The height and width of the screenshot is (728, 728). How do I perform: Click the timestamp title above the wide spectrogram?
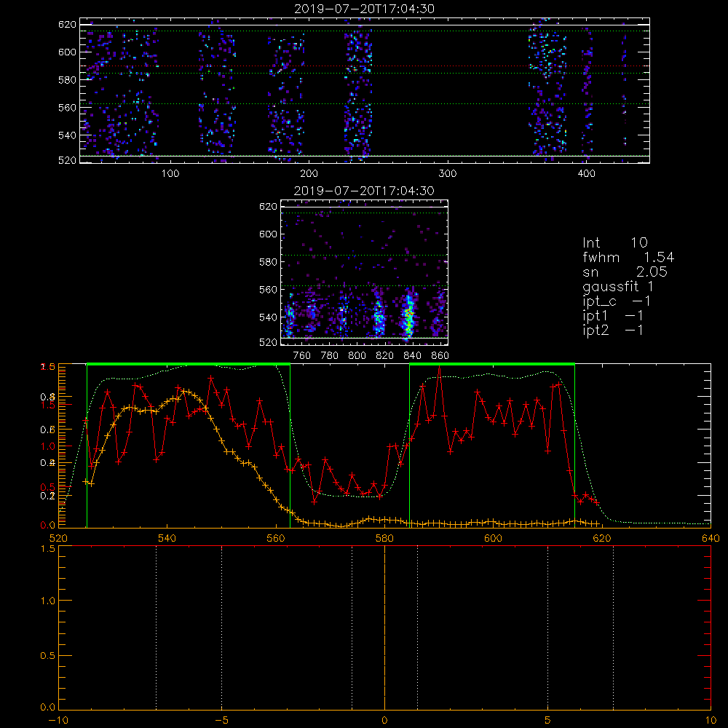[x=365, y=9]
